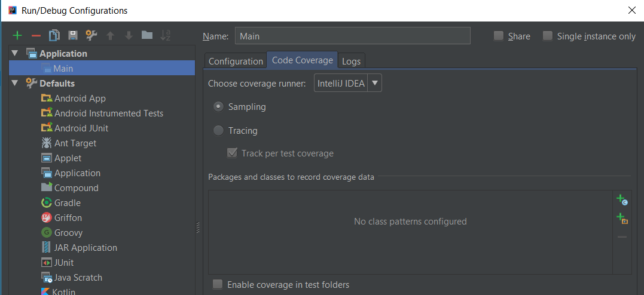The width and height of the screenshot is (644, 295).
Task: Remove configuration with the red minus icon
Action: pyautogui.click(x=36, y=36)
